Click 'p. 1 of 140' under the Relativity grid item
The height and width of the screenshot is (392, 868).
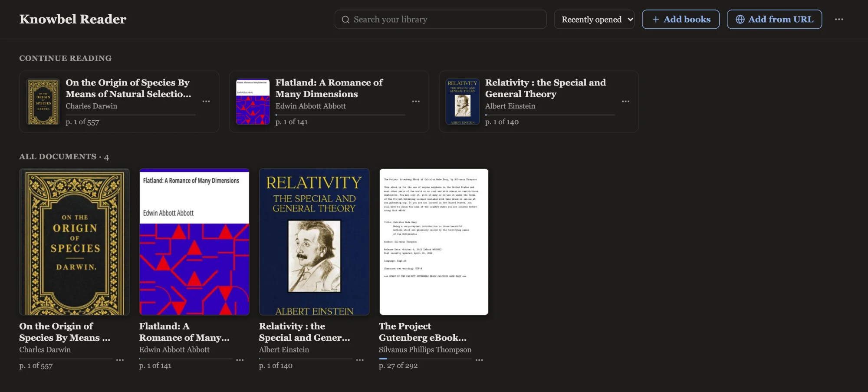[276, 366]
